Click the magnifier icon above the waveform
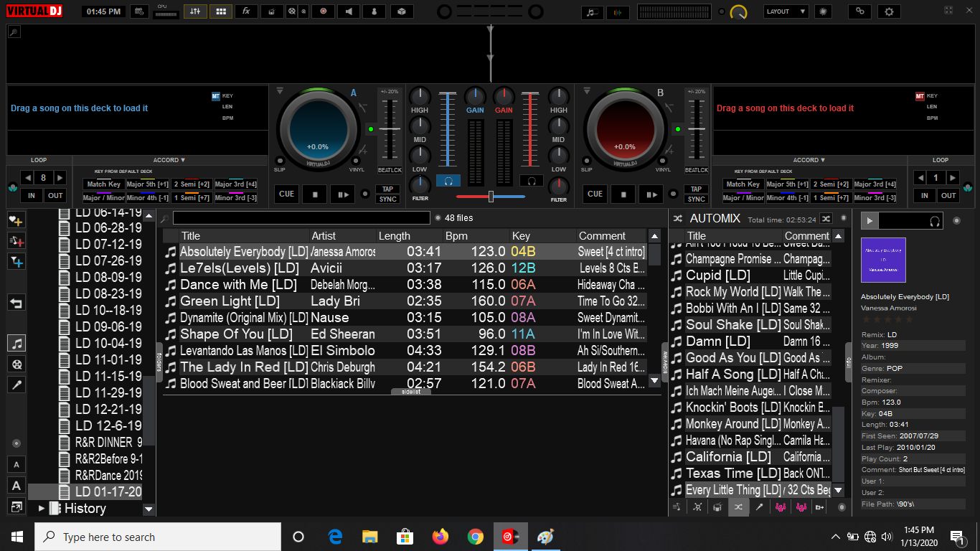Image resolution: width=980 pixels, height=551 pixels. (14, 32)
